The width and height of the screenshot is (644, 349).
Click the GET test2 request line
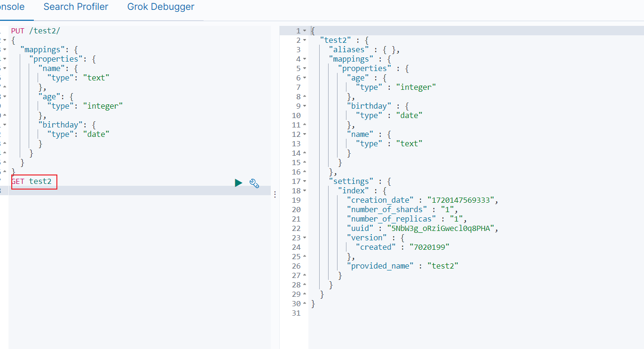click(31, 181)
